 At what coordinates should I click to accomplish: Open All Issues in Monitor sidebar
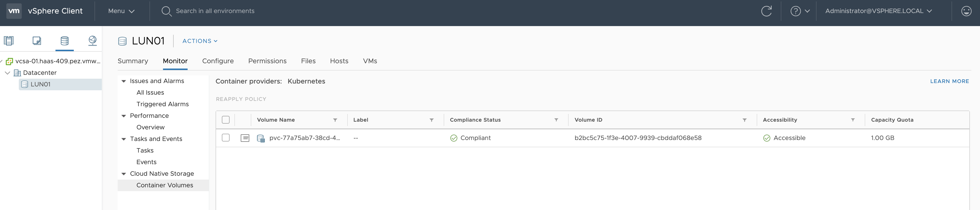(x=150, y=93)
